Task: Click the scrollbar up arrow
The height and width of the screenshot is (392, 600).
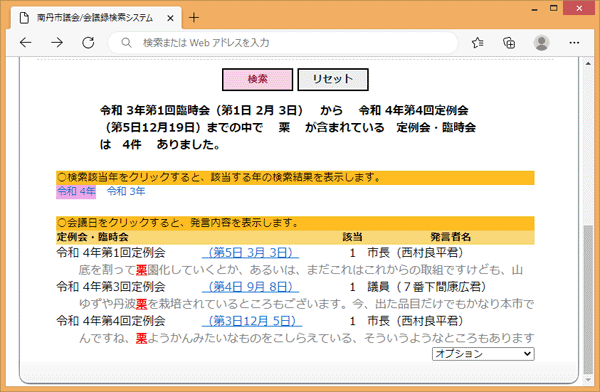Action: click(588, 64)
